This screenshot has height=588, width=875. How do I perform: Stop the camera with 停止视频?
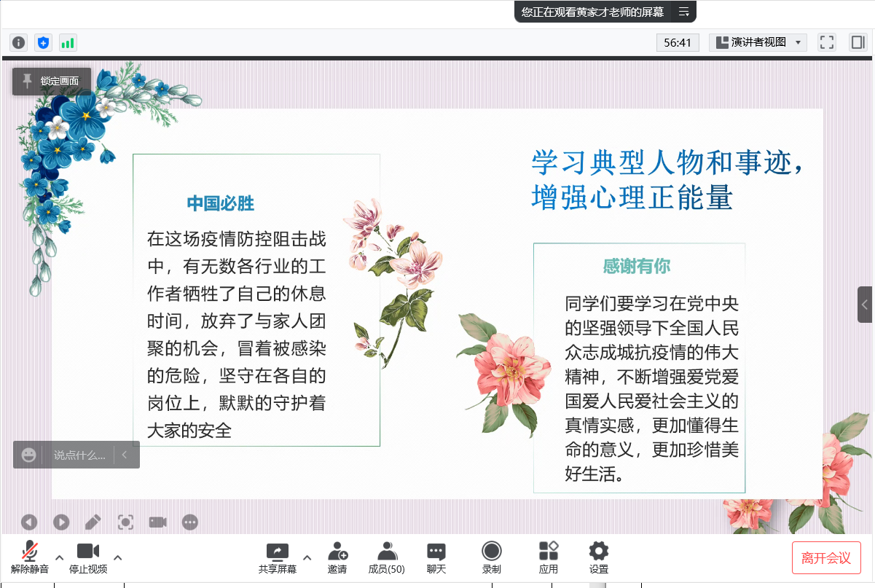tap(88, 557)
